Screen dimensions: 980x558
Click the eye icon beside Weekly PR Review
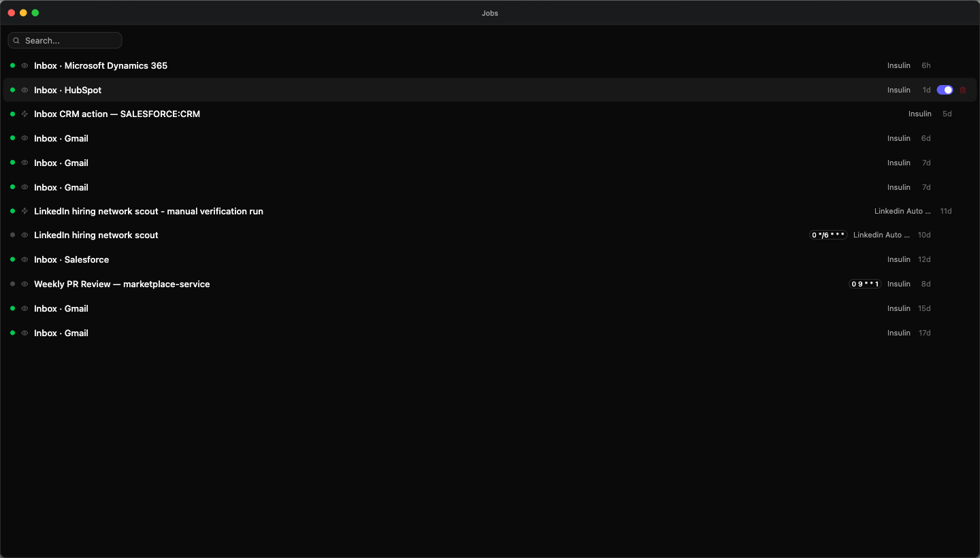point(24,284)
